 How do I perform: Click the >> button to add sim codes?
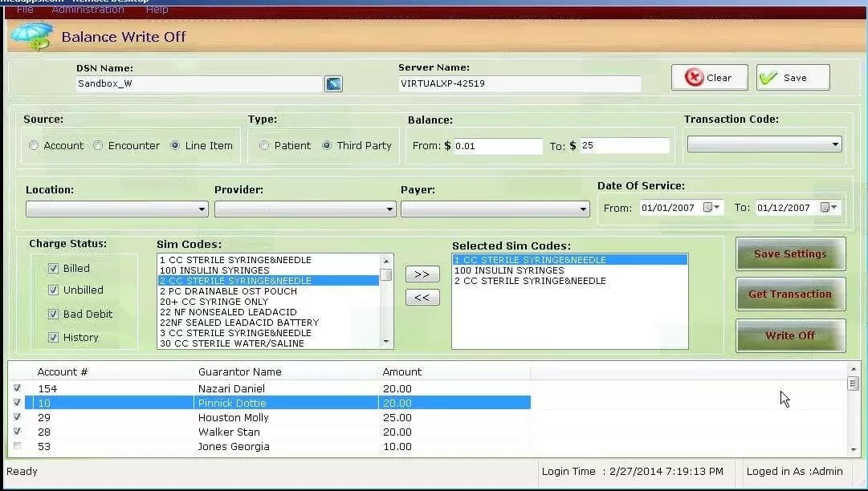(x=422, y=274)
